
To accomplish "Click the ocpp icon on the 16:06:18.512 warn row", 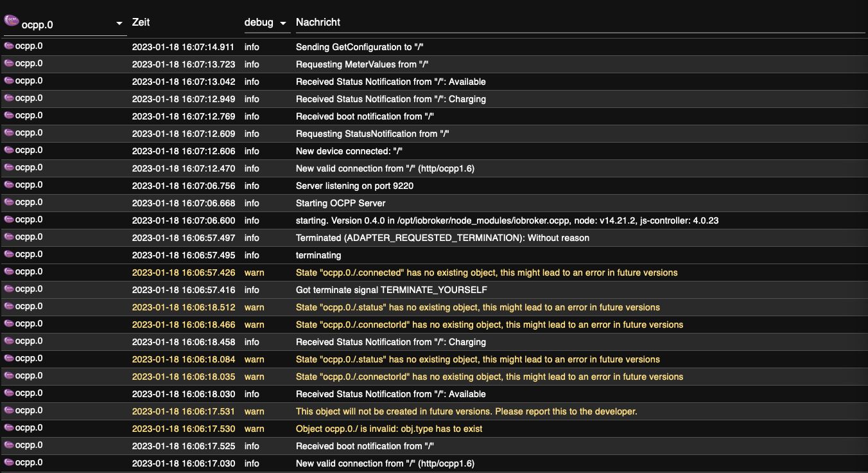I will (x=9, y=307).
